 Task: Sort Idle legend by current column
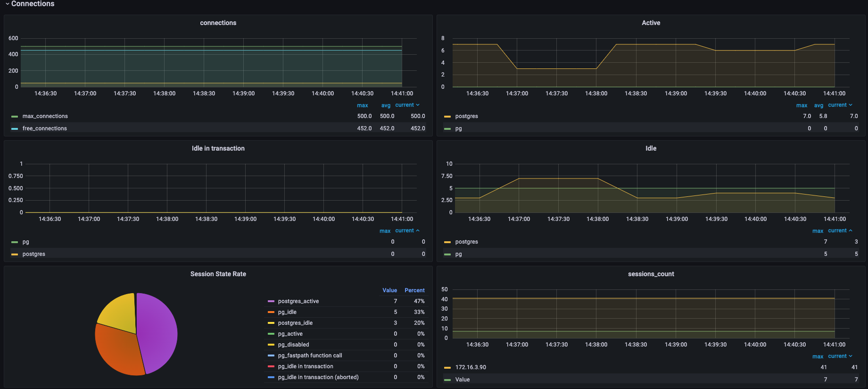coord(840,231)
